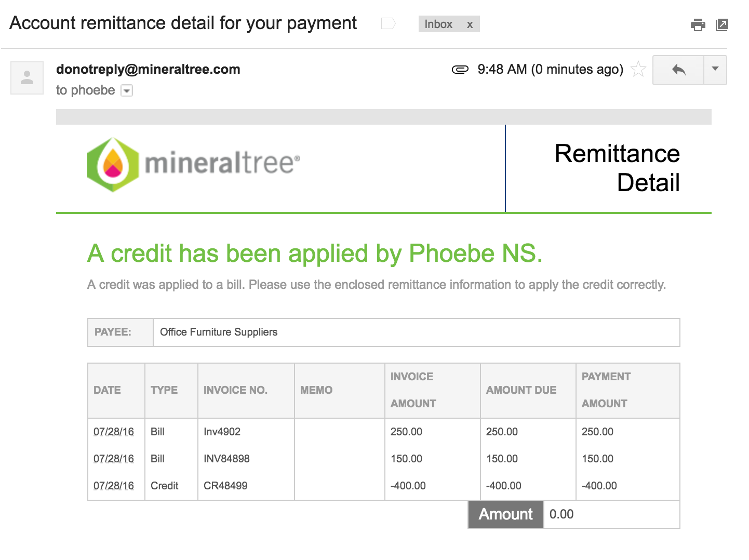
Task: Open the Inbox label
Action: 438,24
